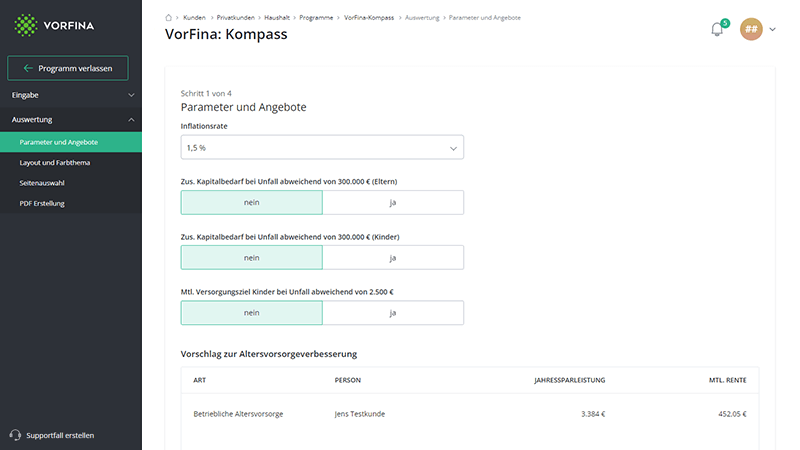800x450 pixels.
Task: Click the VorFina logo icon
Action: (x=26, y=26)
